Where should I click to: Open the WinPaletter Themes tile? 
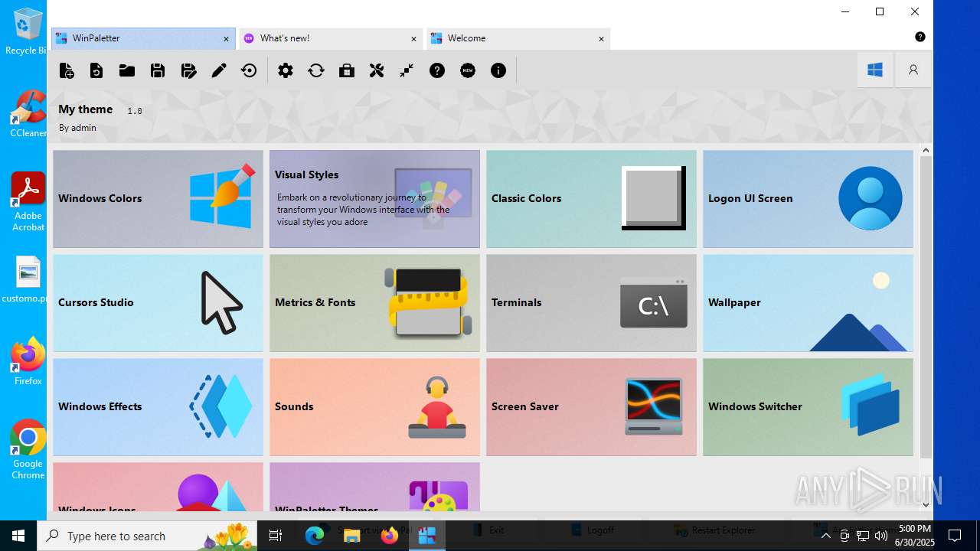[x=374, y=487]
